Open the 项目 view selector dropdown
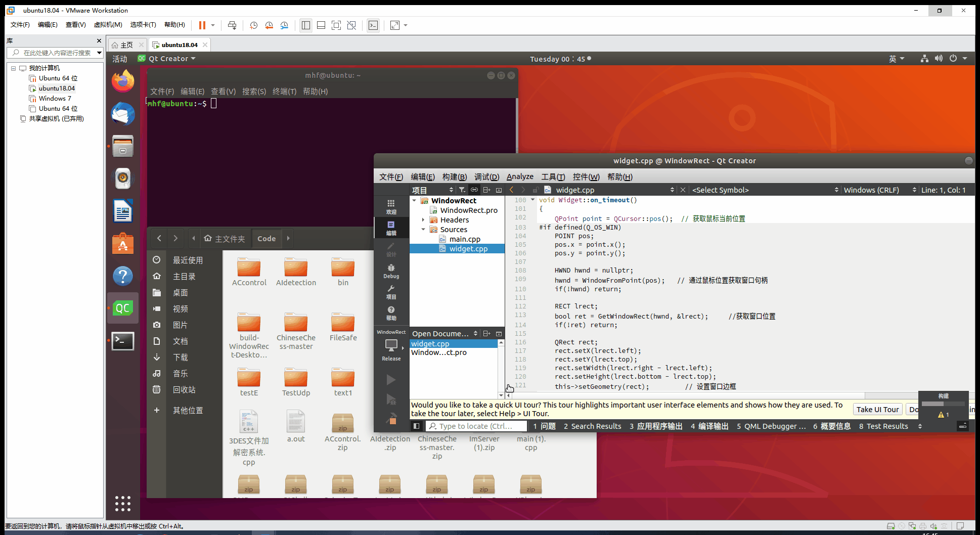Image resolution: width=980 pixels, height=535 pixels. 433,190
